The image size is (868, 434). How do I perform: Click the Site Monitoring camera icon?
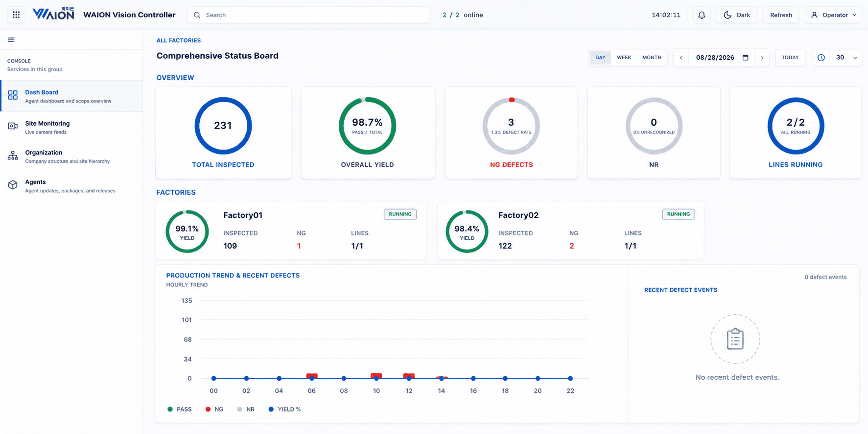coord(13,126)
